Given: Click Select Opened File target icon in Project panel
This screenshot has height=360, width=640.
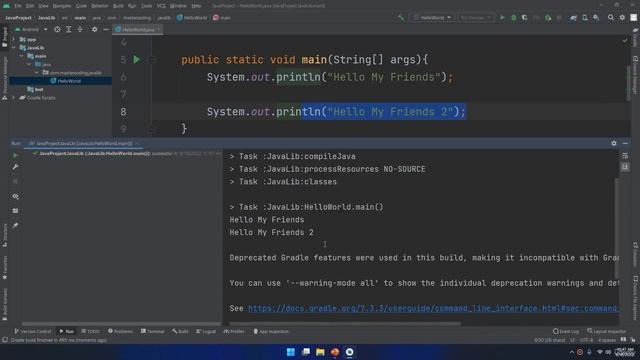Looking at the screenshot, I should (x=57, y=29).
